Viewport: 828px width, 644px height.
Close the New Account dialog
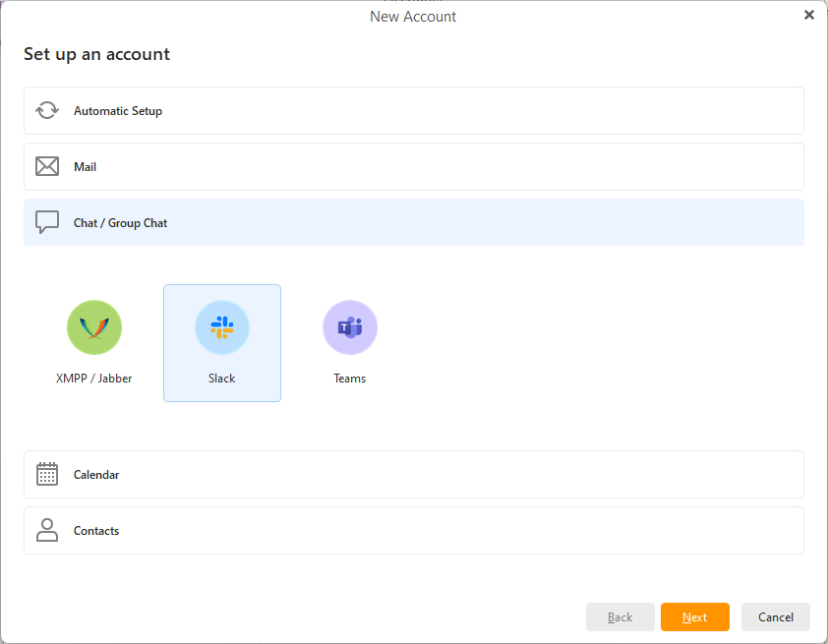point(809,15)
